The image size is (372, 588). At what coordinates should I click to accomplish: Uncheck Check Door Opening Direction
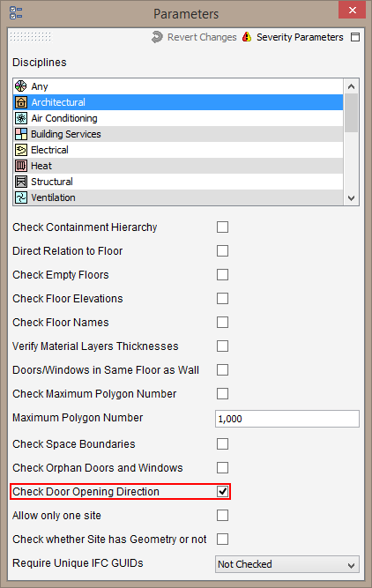coord(222,491)
